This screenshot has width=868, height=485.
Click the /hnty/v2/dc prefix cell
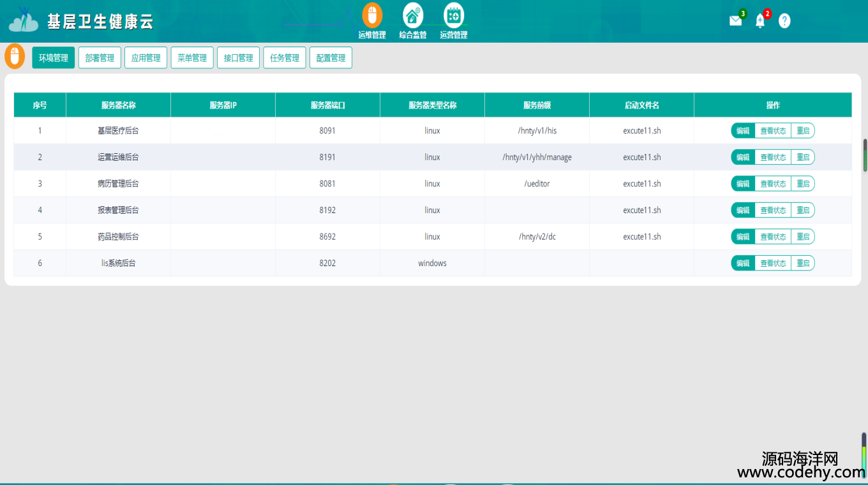[537, 237]
